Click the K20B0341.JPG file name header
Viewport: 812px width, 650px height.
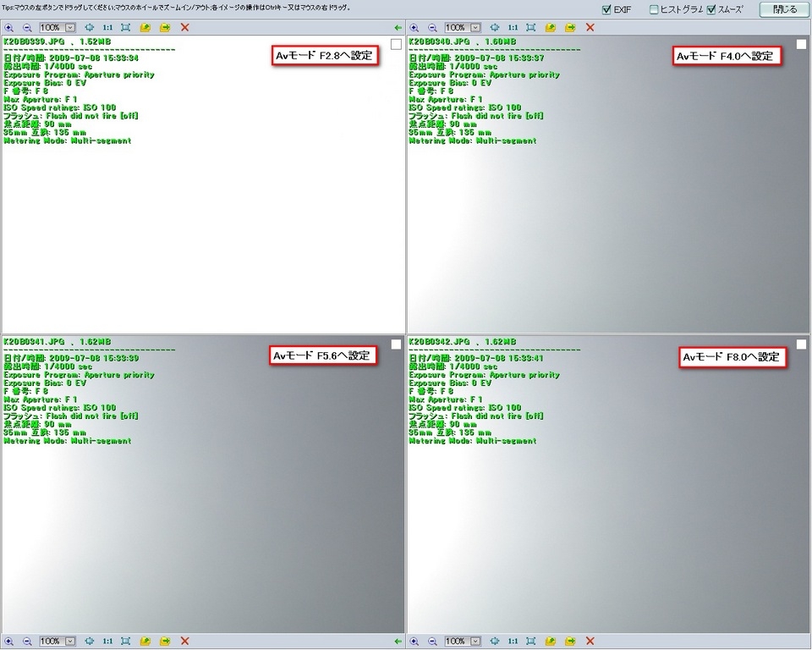57,342
